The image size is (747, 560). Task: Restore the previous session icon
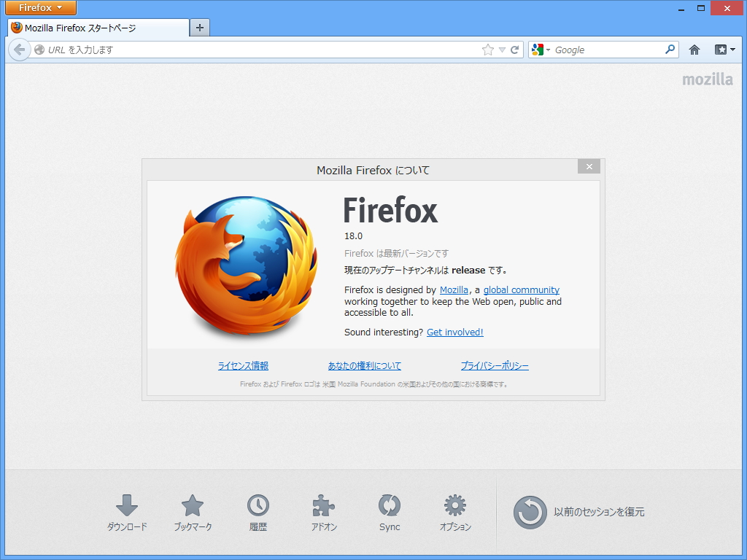pos(530,512)
